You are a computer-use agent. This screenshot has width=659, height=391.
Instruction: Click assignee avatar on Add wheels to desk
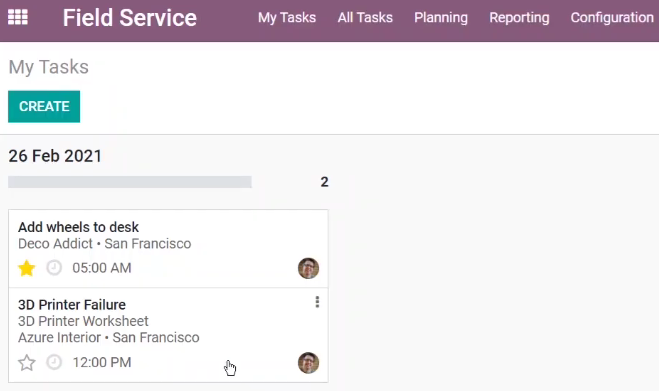click(x=308, y=268)
